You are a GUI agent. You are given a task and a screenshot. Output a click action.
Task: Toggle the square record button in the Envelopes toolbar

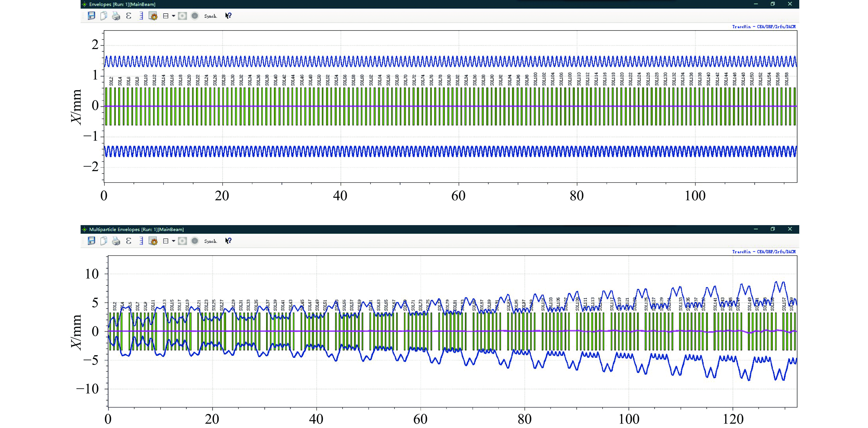182,16
